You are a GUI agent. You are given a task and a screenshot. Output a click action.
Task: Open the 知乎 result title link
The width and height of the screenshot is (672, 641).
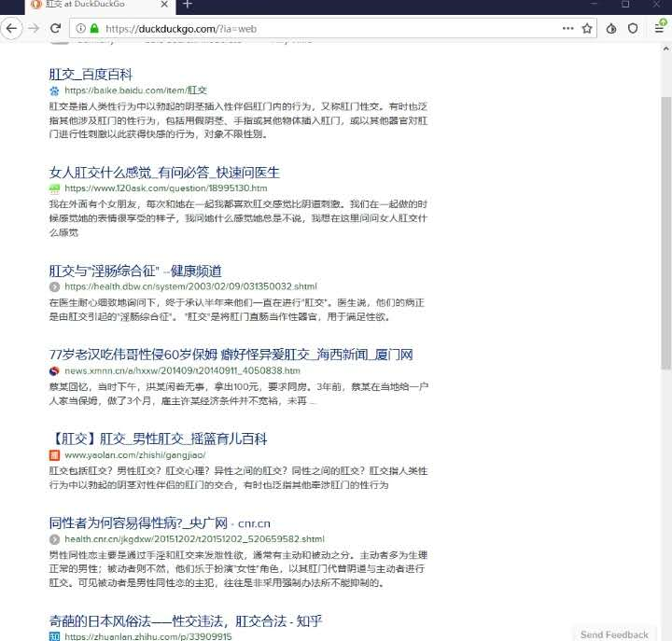pos(186,620)
